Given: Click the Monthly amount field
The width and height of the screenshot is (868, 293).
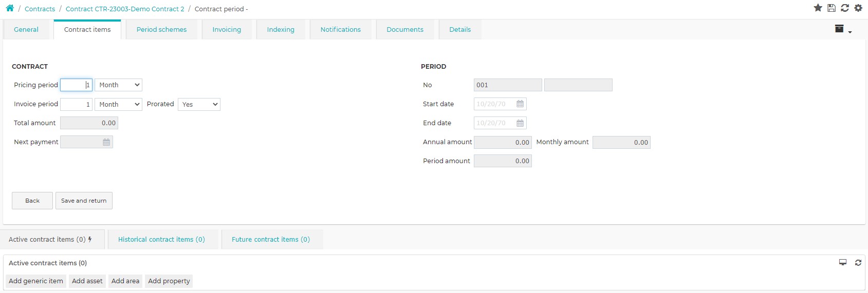Looking at the screenshot, I should [621, 142].
